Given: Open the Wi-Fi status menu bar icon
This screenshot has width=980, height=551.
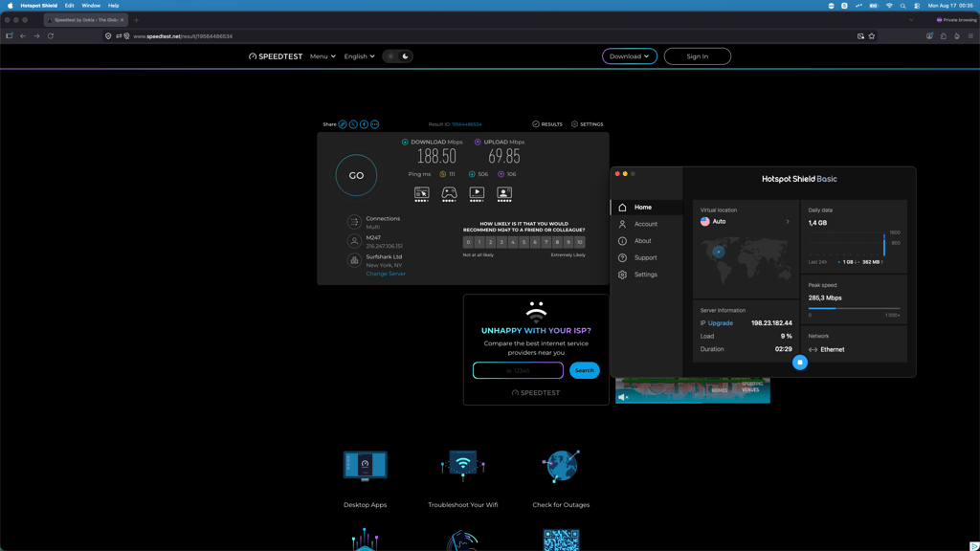Looking at the screenshot, I should (x=889, y=6).
